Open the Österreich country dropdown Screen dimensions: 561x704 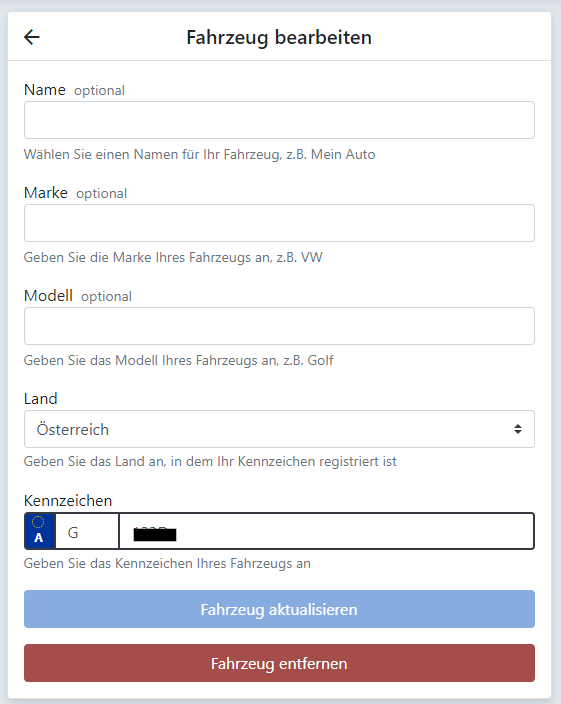pos(279,429)
